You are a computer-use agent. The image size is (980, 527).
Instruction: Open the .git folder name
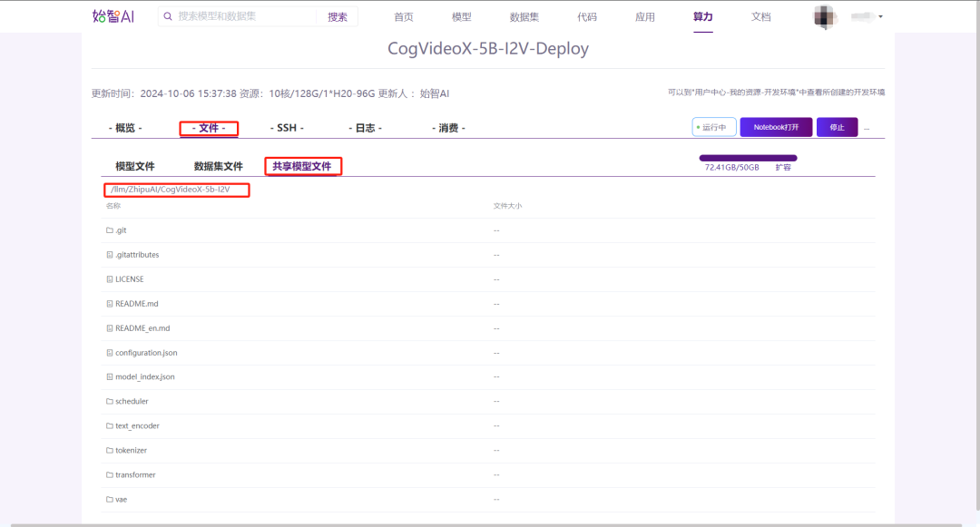click(x=122, y=230)
